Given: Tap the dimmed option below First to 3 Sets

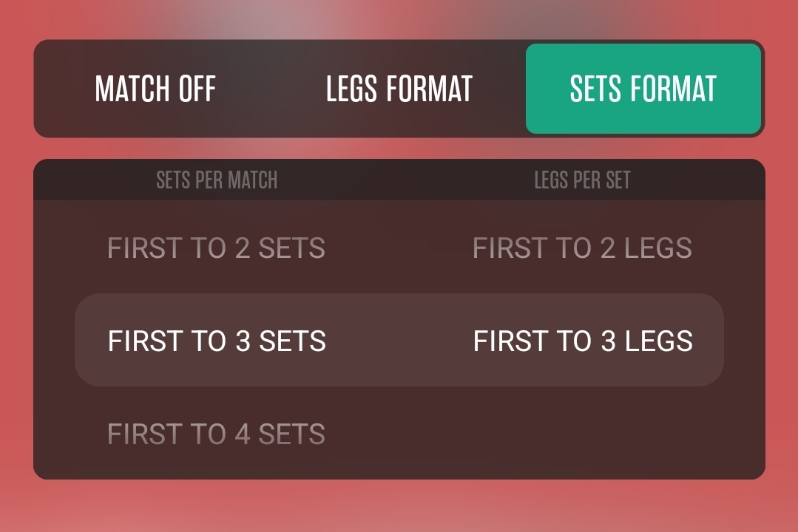Looking at the screenshot, I should click(x=216, y=434).
